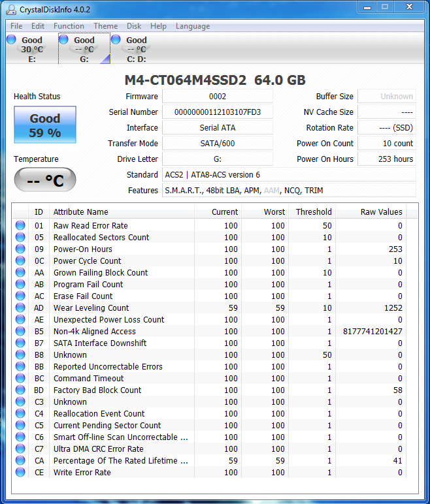Click the Attribute Name column header

(x=122, y=212)
